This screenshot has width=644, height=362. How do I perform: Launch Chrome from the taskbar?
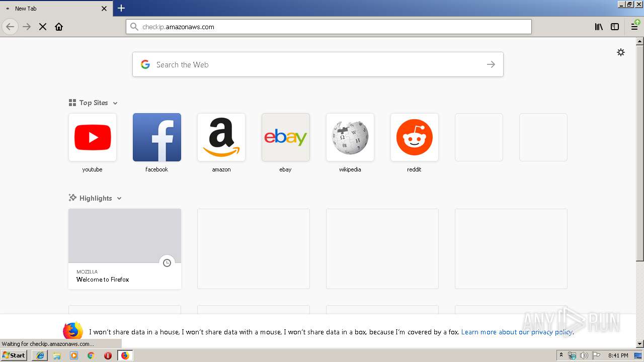click(91, 355)
